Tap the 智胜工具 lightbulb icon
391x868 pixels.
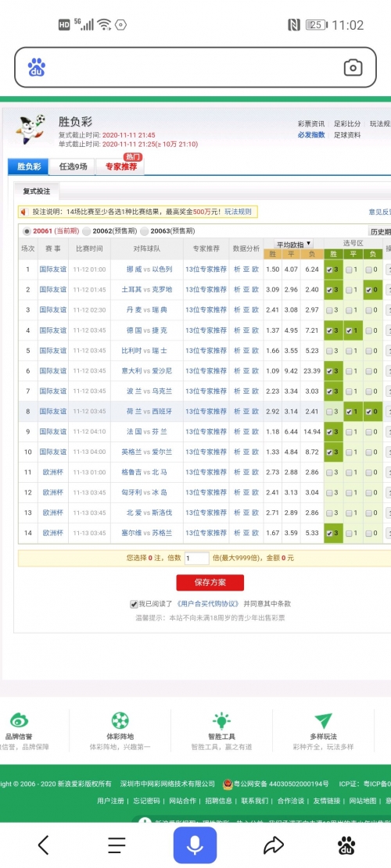coord(221,720)
